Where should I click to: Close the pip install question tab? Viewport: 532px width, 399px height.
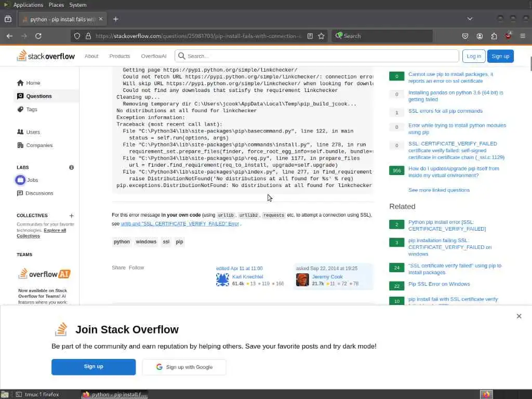101,19
